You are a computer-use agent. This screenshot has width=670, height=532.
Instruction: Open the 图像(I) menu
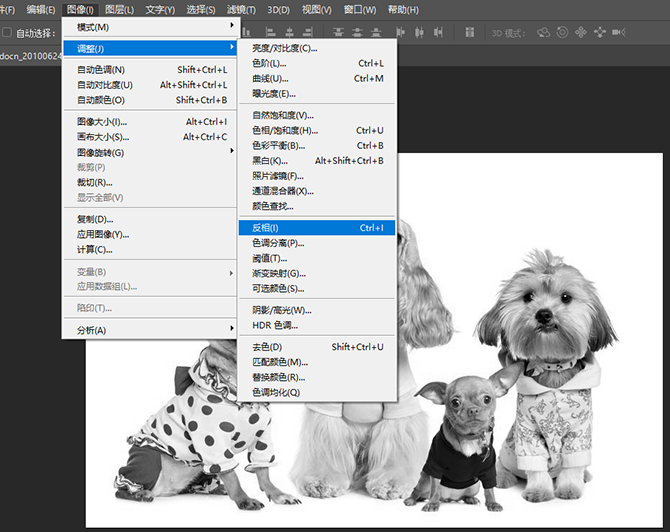(x=80, y=9)
